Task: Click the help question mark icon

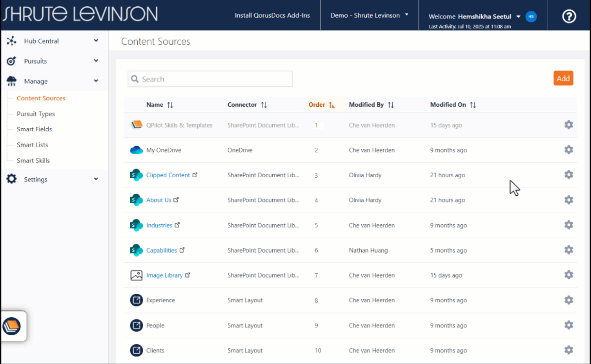Action: 569,16
